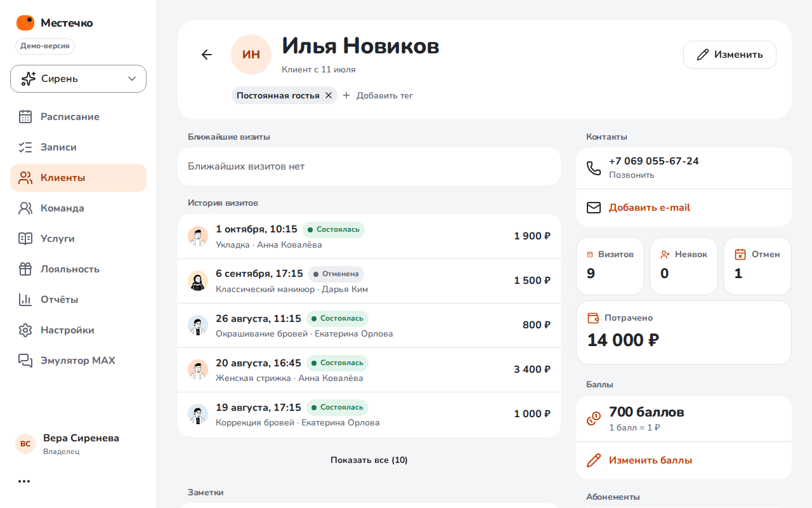Click the Лояльность gift icon

(x=25, y=269)
